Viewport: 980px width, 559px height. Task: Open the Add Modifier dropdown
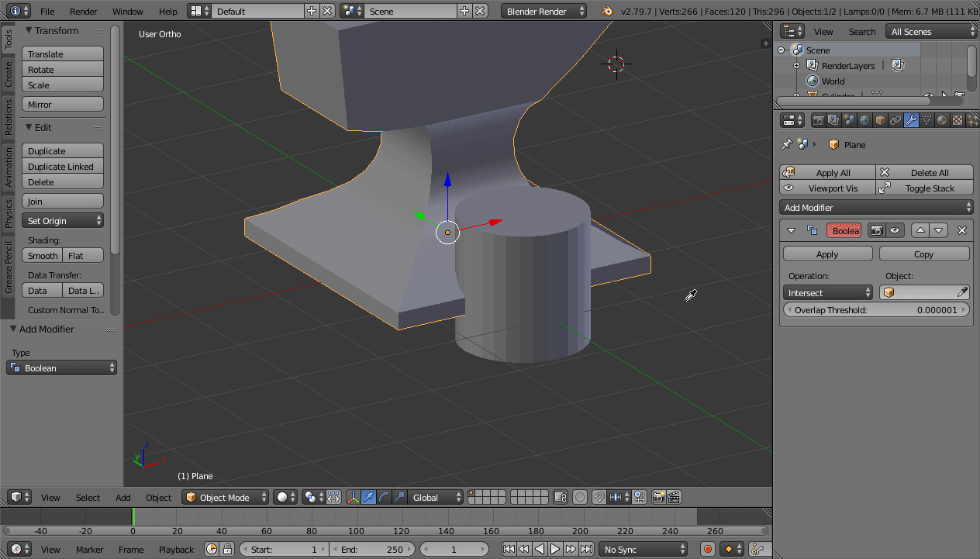tap(876, 207)
